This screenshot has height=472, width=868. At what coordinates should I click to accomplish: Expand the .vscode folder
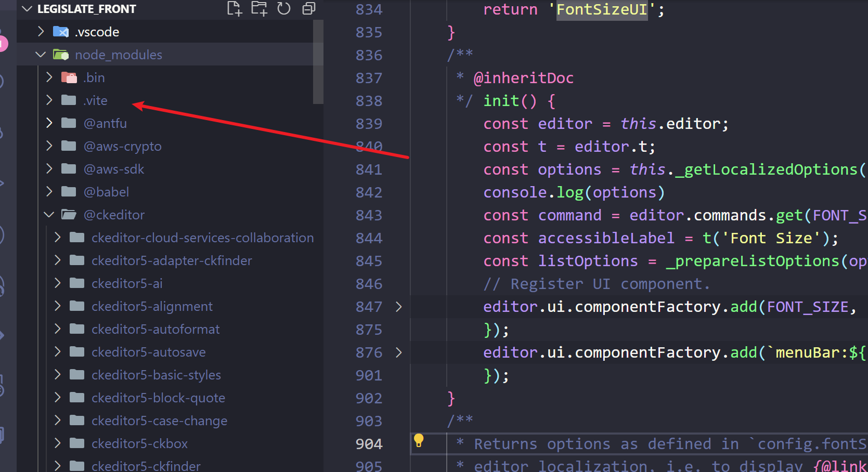tap(41, 32)
